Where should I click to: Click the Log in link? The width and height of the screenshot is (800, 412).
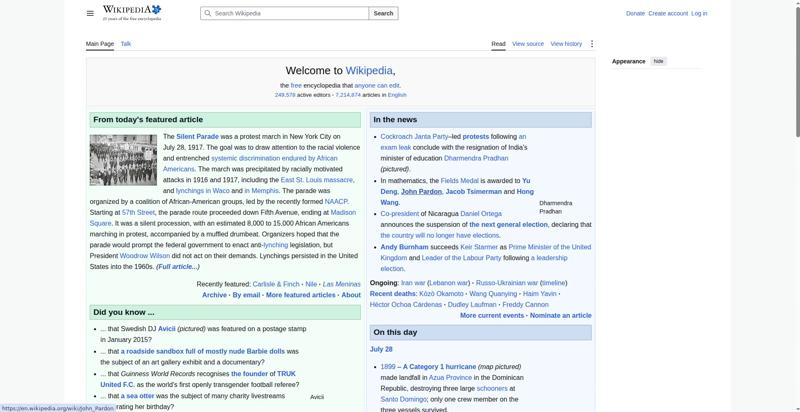click(699, 13)
